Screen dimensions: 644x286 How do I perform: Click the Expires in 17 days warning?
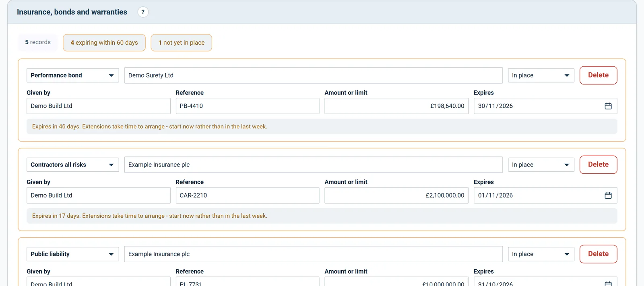pyautogui.click(x=322, y=216)
